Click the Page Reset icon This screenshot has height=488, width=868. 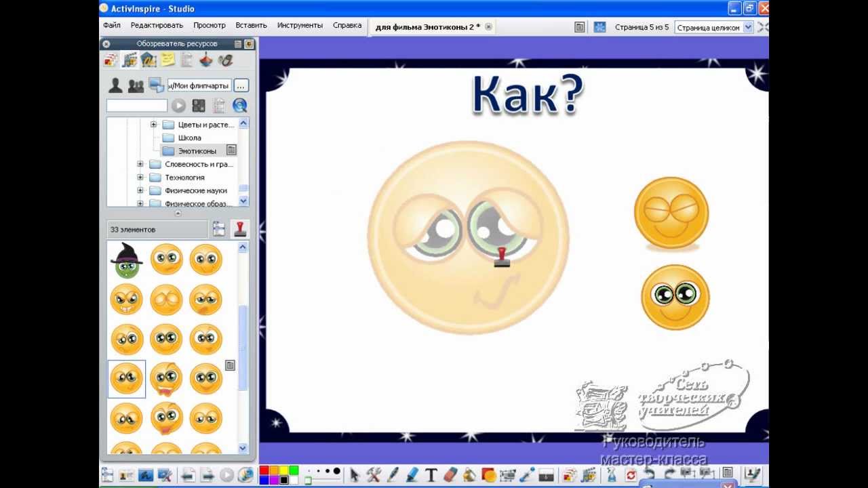pyautogui.click(x=631, y=475)
